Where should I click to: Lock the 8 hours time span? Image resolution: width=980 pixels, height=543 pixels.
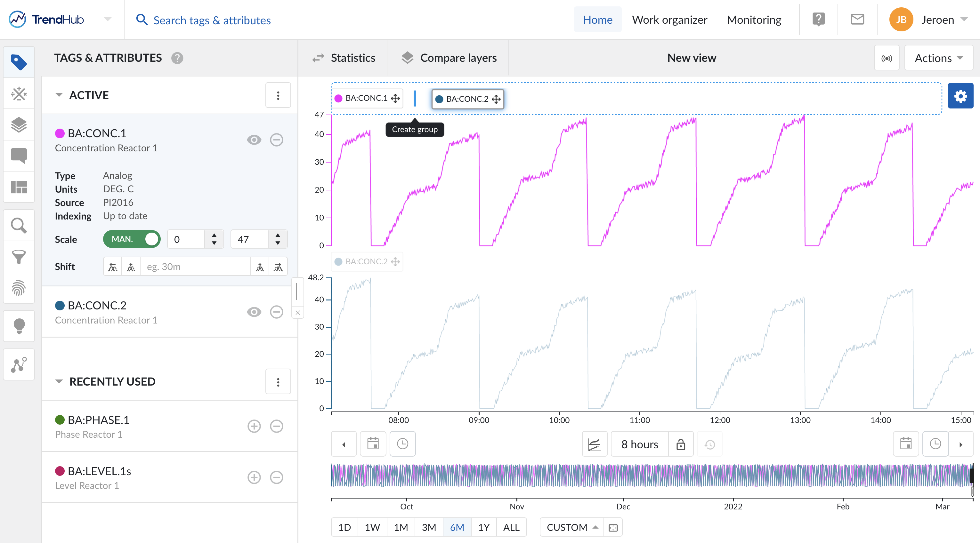[x=681, y=444]
